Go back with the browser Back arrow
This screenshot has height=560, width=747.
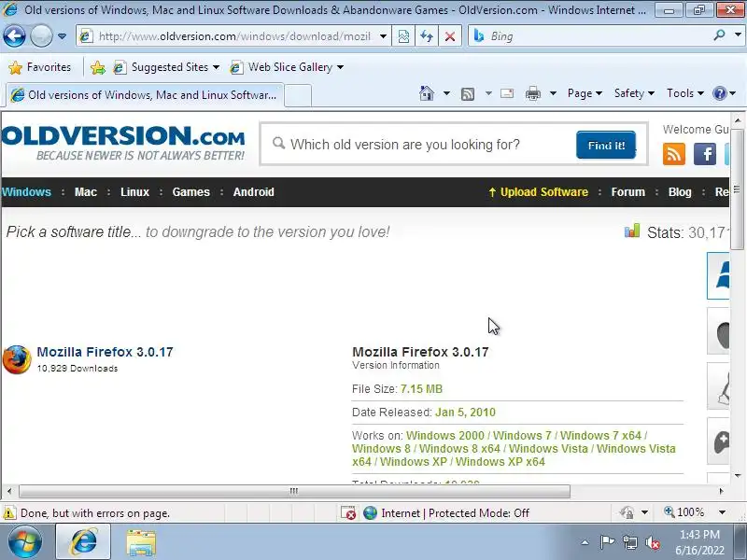[x=14, y=35]
